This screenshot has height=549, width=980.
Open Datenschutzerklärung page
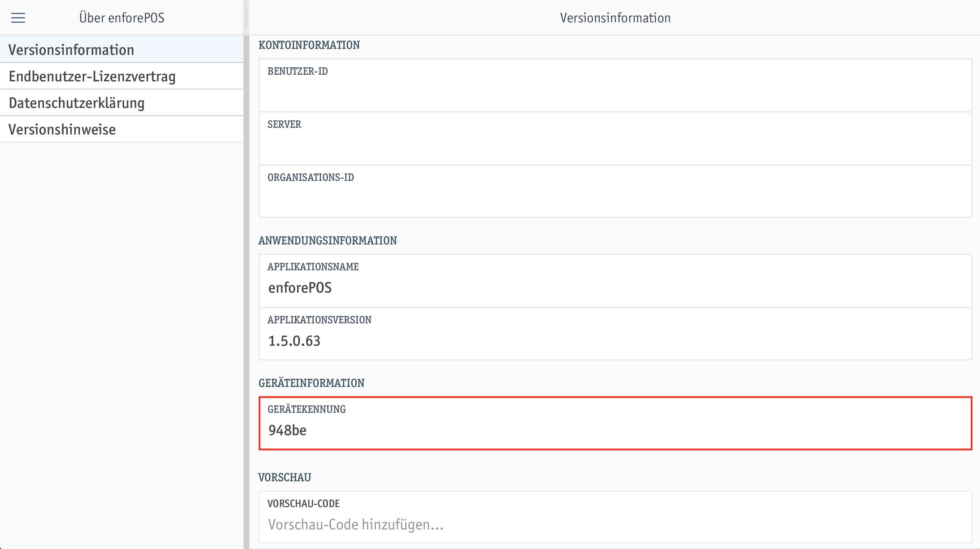[x=121, y=103]
